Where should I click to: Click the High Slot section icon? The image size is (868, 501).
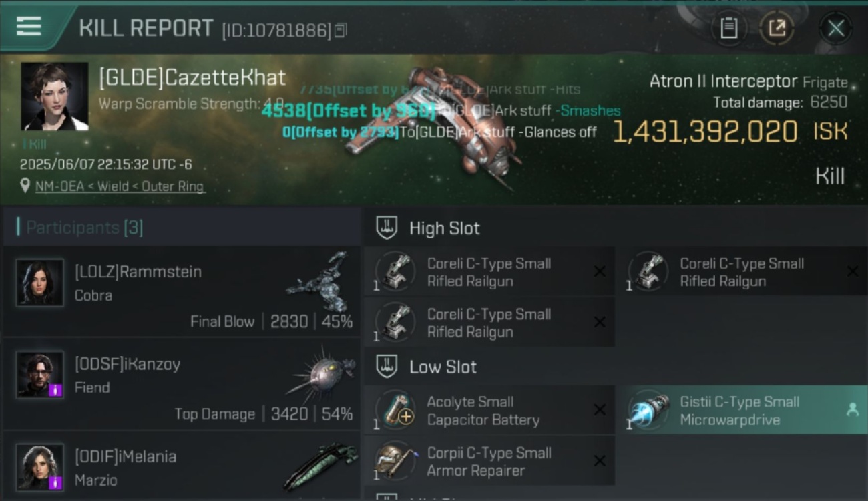coord(387,228)
